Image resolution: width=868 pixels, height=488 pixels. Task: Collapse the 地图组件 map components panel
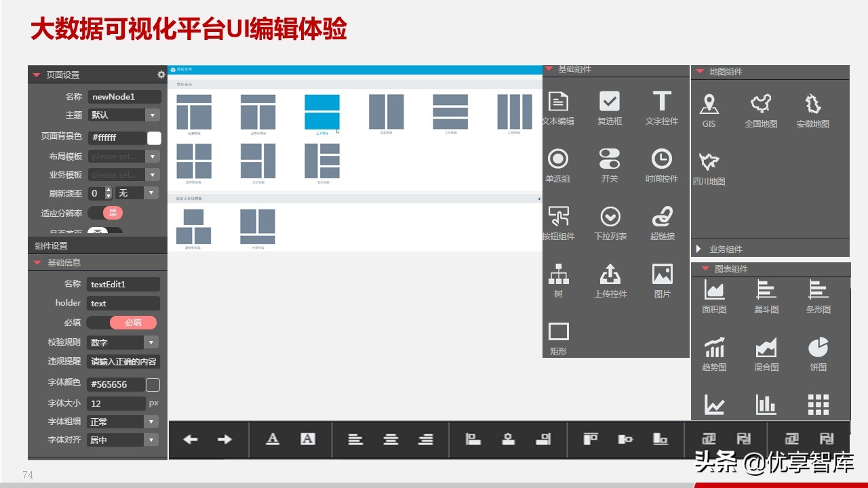[699, 71]
